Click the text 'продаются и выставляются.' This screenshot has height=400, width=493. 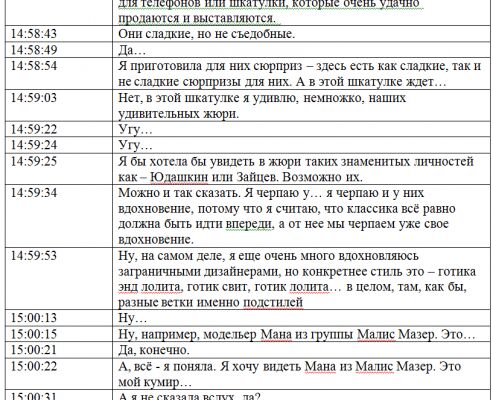[197, 18]
